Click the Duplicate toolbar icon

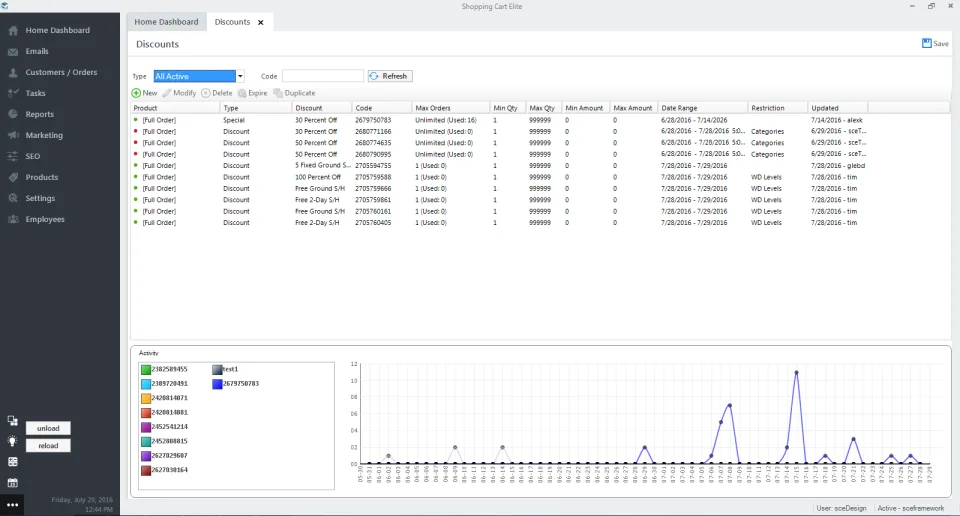click(x=278, y=93)
